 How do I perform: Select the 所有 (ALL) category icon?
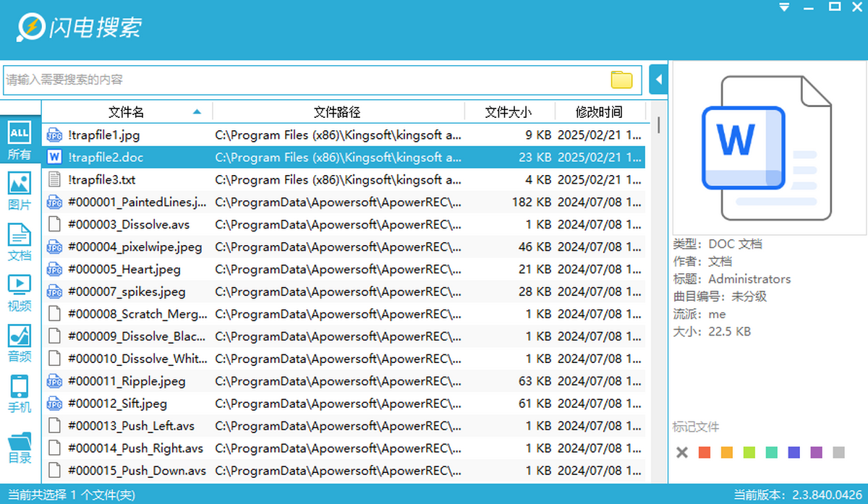[20, 140]
